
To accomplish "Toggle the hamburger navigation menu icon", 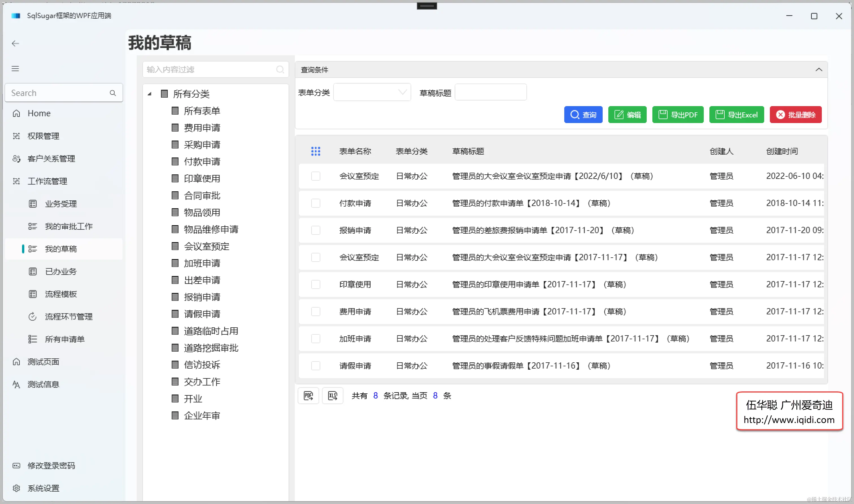I will point(15,69).
